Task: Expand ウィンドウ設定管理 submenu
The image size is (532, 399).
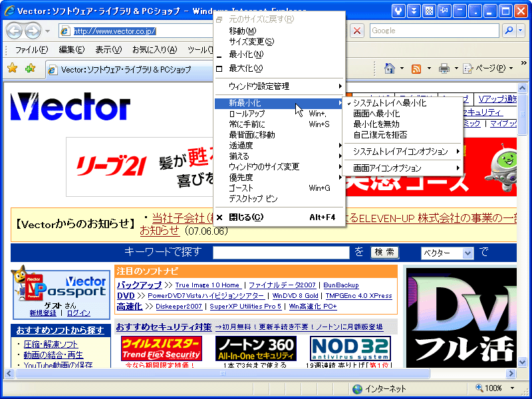Action: pos(279,86)
